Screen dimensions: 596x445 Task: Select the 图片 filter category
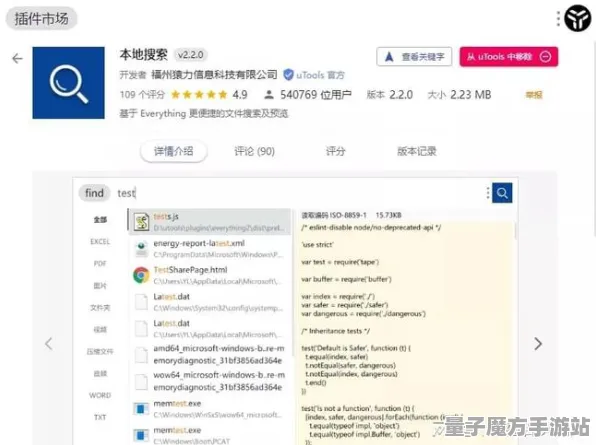pos(100,286)
